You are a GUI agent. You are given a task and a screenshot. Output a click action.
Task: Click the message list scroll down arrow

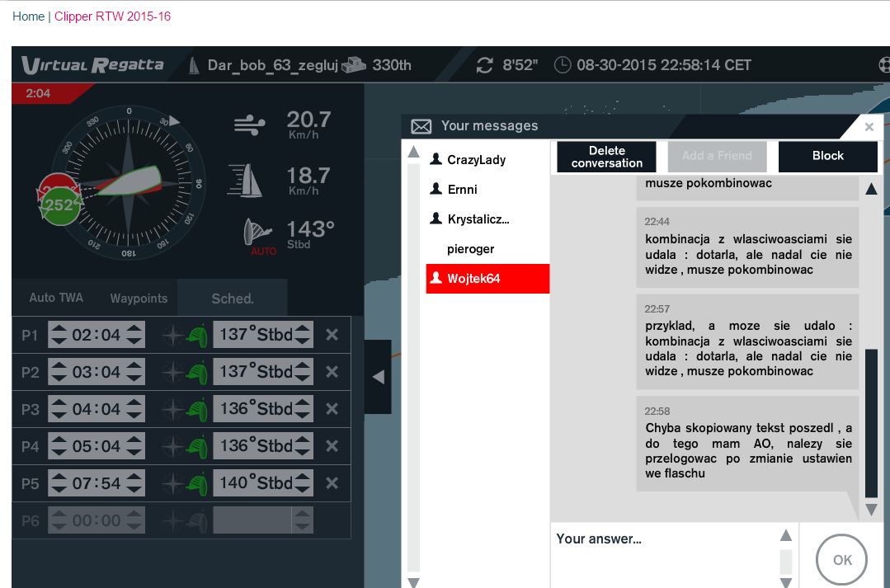(x=871, y=510)
